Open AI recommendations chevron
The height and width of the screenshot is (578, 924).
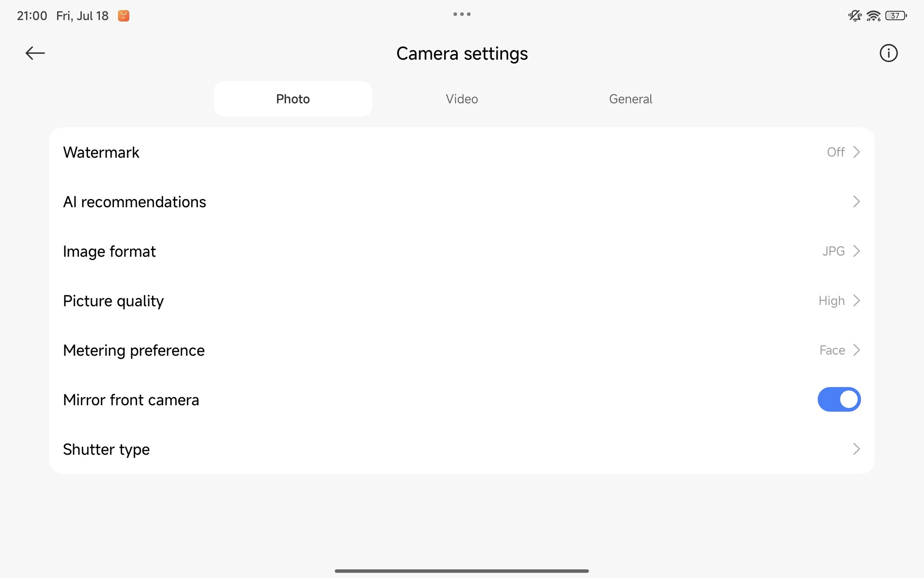point(857,201)
